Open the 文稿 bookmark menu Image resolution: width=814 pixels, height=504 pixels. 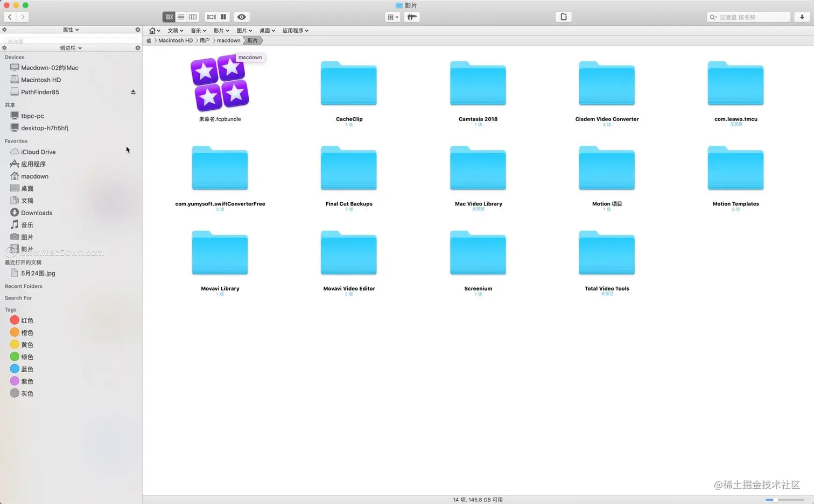click(x=176, y=31)
